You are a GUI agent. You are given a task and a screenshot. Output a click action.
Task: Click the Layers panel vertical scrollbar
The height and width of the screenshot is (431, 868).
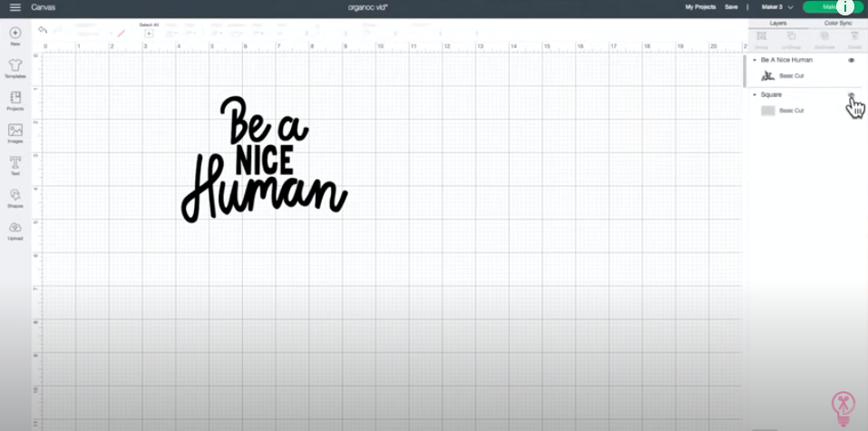click(745, 71)
